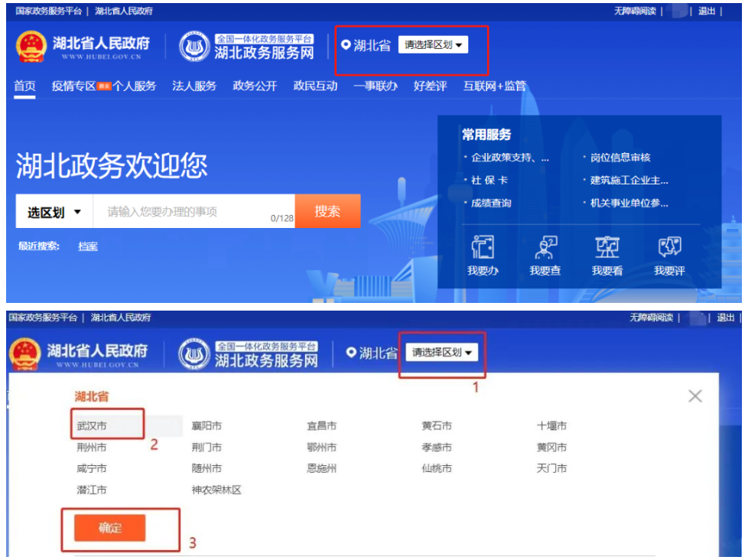
Task: Click 无障碍阅读 in the top screenshot
Action: (635, 11)
